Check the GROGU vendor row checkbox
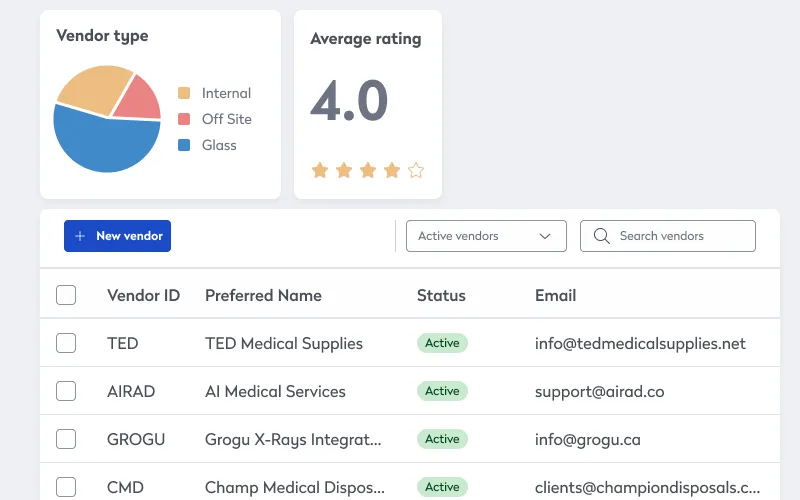800x500 pixels. (x=66, y=439)
